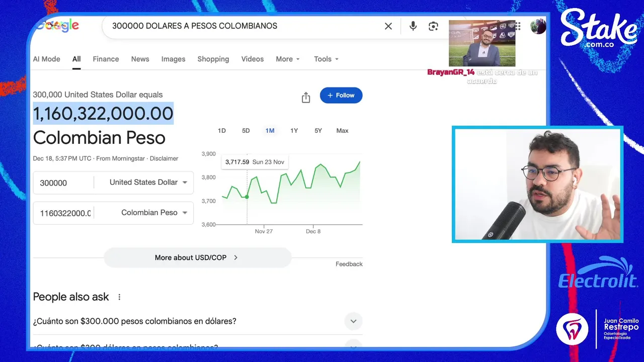Click the '300,000 United States Dollar equals' text

tap(98, 95)
